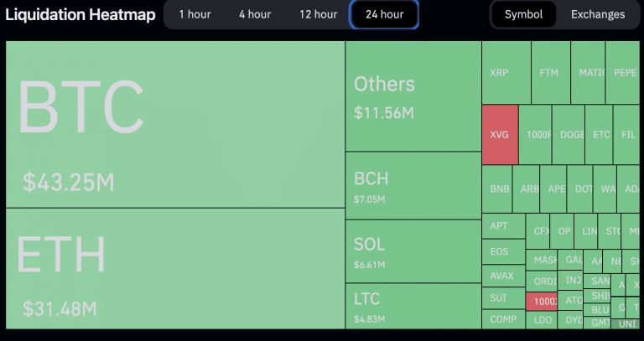This screenshot has width=644, height=341.
Task: Select the FTM heatmap tile
Action: click(x=550, y=73)
